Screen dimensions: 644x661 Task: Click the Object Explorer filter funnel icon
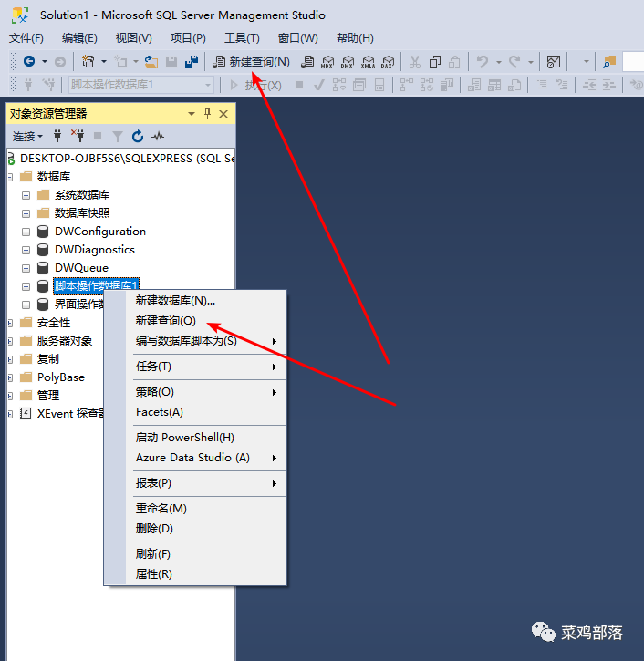coord(118,137)
